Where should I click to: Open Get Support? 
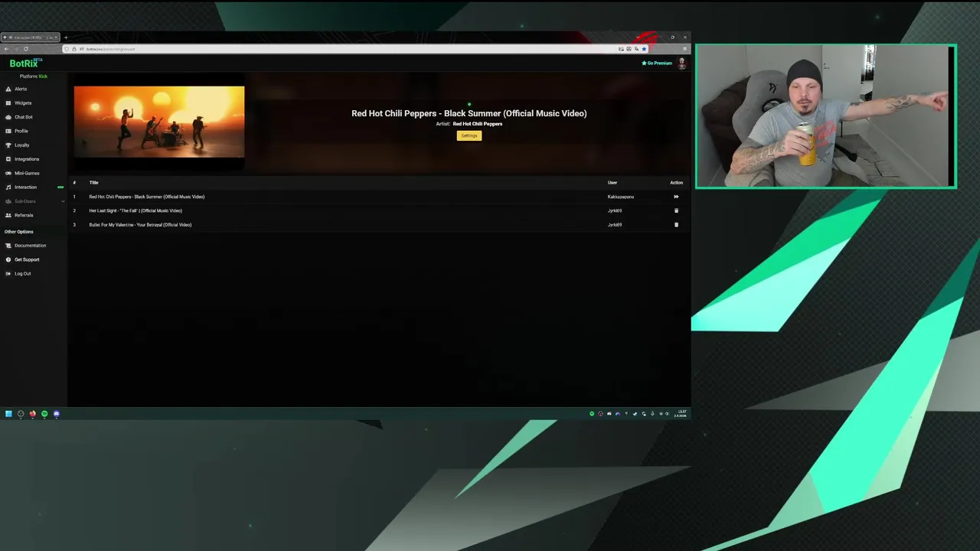click(22, 259)
